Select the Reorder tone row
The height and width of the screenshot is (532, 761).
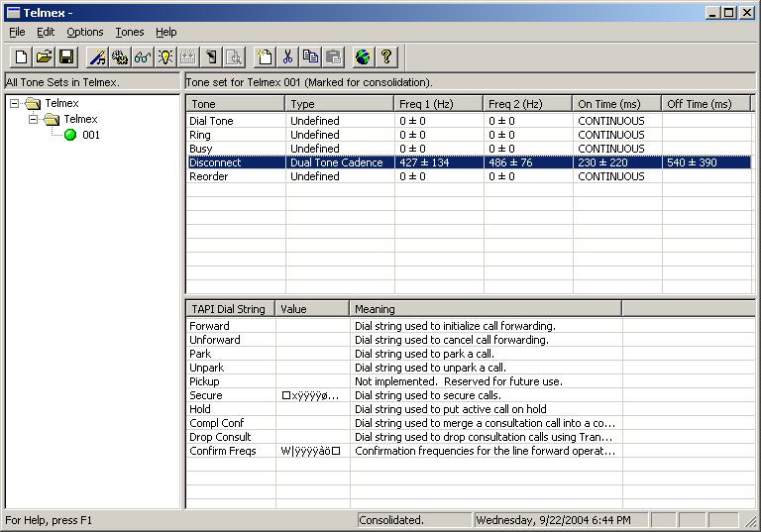coord(469,176)
